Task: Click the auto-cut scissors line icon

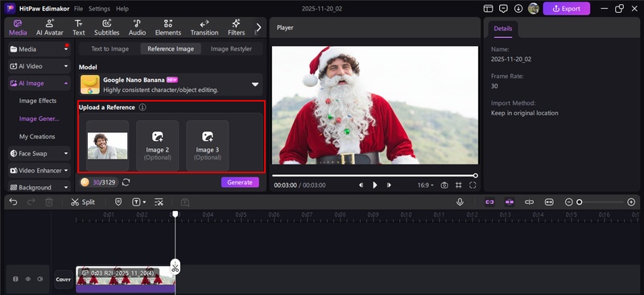Action: click(x=159, y=202)
